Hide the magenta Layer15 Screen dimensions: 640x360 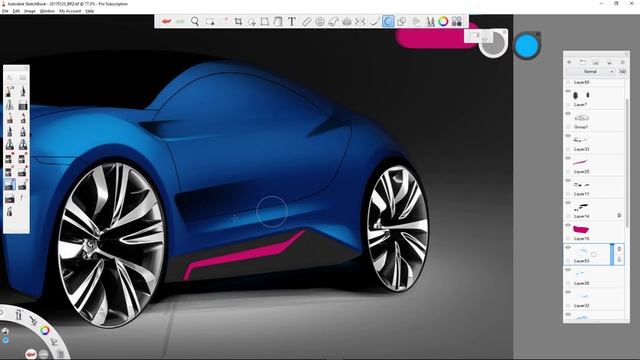(568, 225)
